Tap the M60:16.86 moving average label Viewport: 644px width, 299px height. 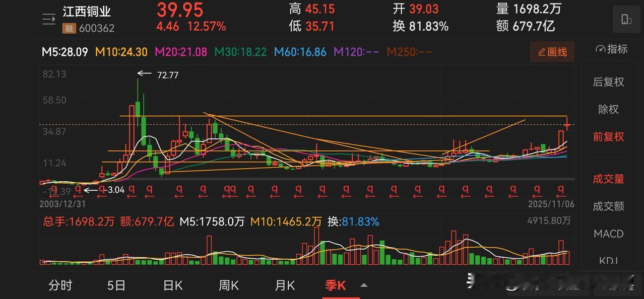point(300,52)
